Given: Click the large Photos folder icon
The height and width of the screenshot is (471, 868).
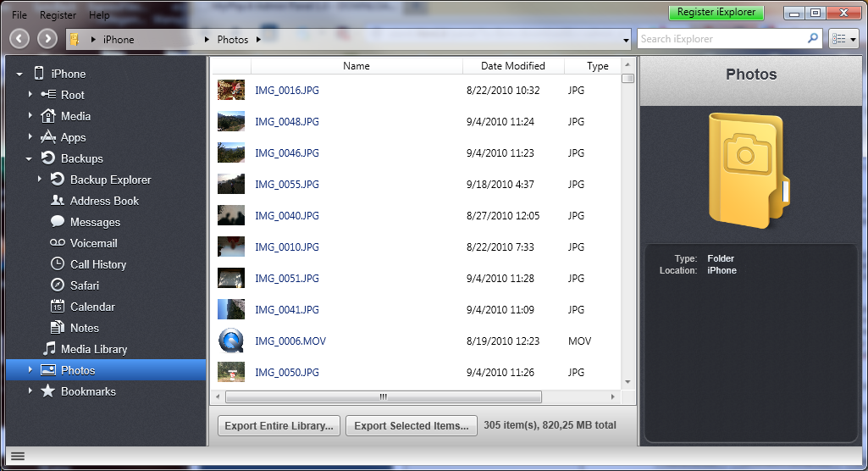Looking at the screenshot, I should click(749, 170).
